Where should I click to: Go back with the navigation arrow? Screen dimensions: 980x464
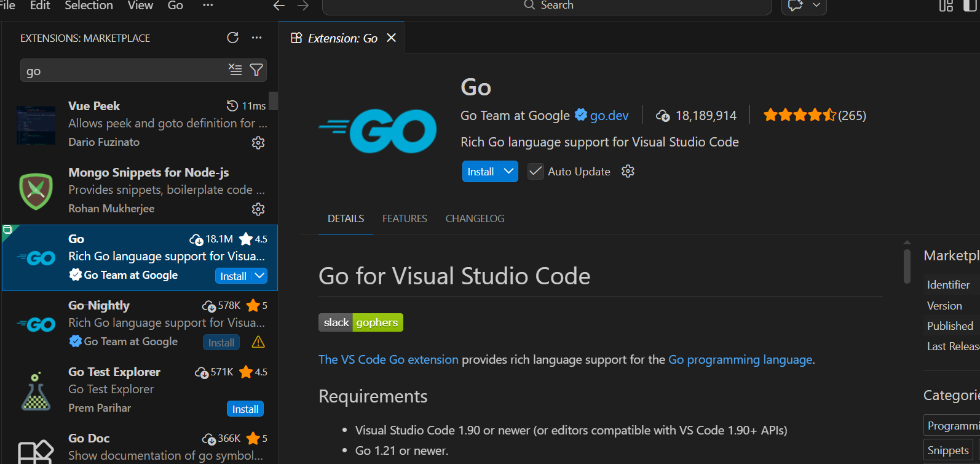click(279, 6)
